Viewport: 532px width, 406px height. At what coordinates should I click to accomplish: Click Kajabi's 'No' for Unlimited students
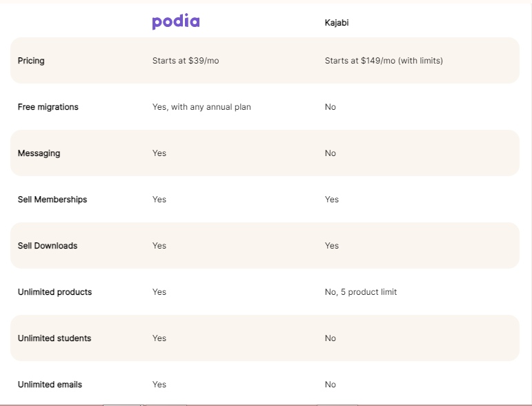(x=330, y=338)
